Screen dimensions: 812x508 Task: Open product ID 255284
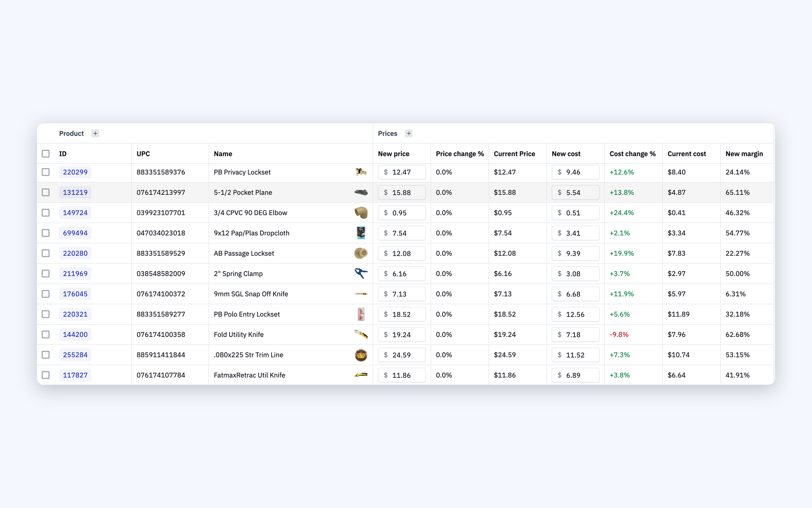[x=75, y=355]
